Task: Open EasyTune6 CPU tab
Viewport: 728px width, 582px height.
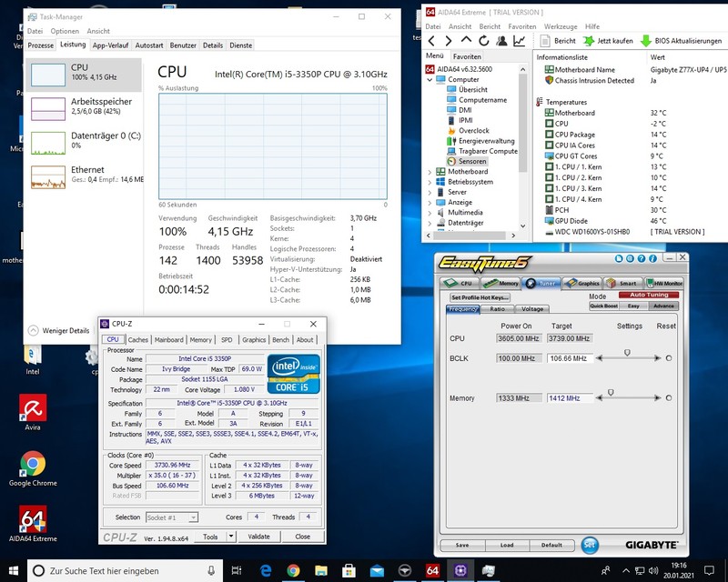Action: [459, 283]
